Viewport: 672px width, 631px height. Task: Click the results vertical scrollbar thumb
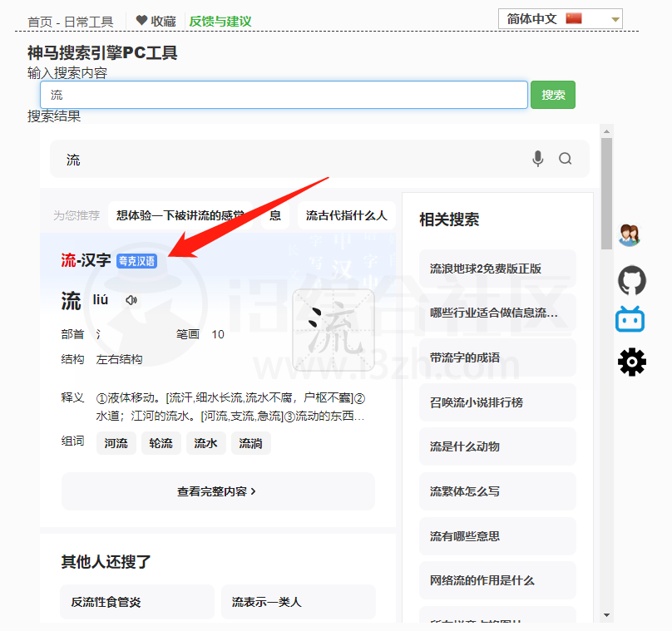[x=606, y=193]
